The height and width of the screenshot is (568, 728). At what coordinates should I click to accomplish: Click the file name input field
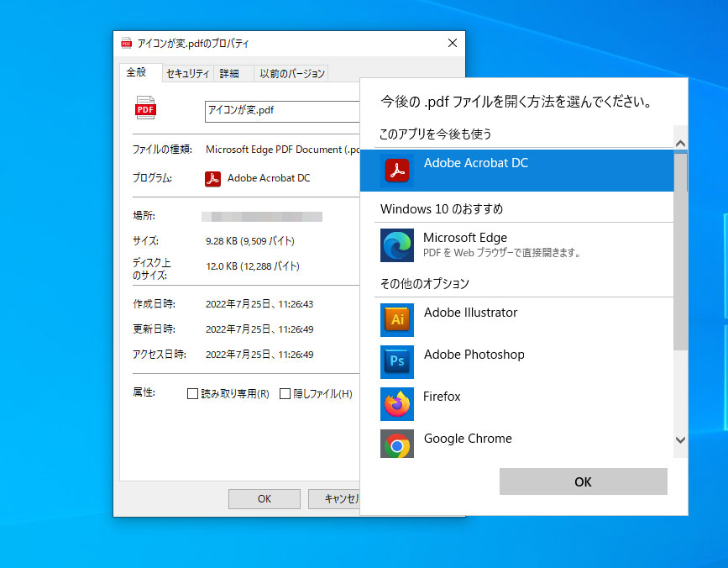[x=282, y=112]
